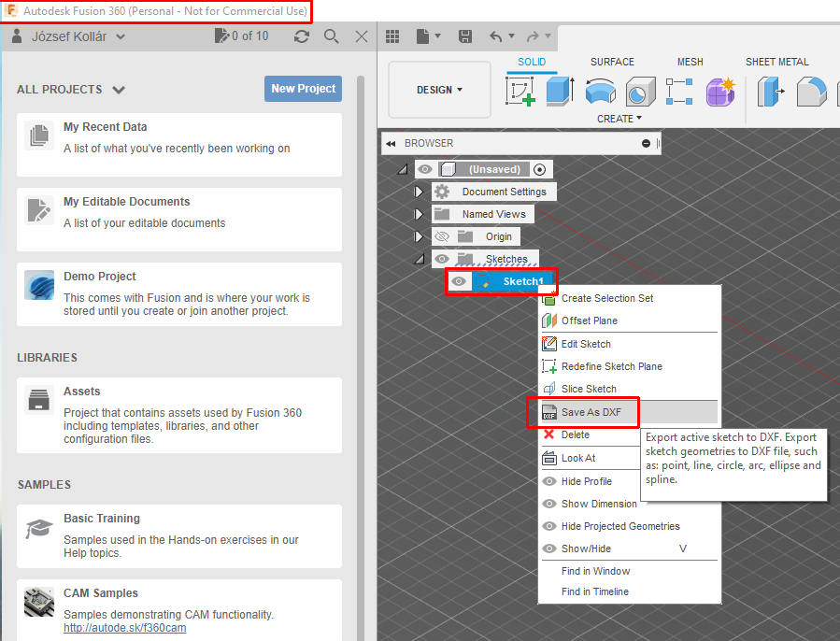Click the Create Sketch tool icon
This screenshot has height=641, width=840.
coord(520,91)
